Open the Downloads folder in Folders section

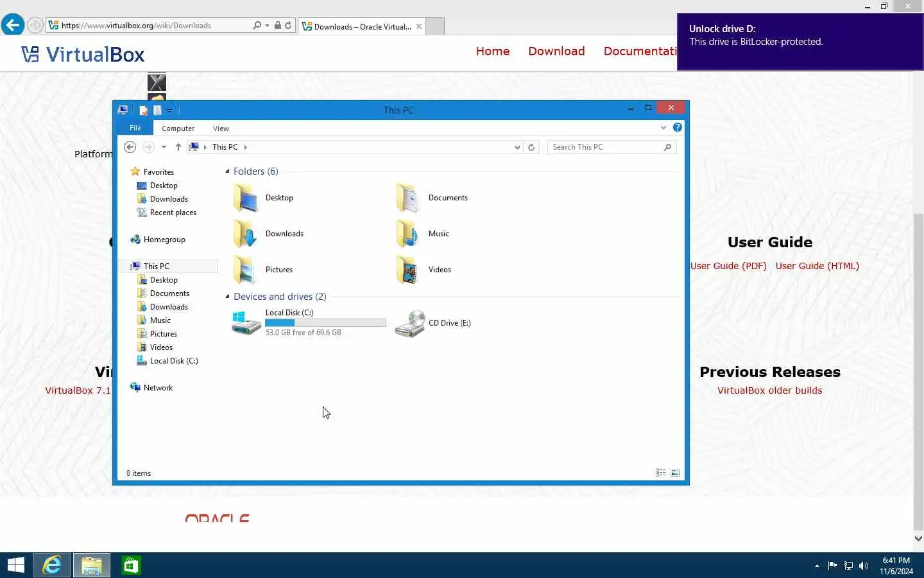268,234
